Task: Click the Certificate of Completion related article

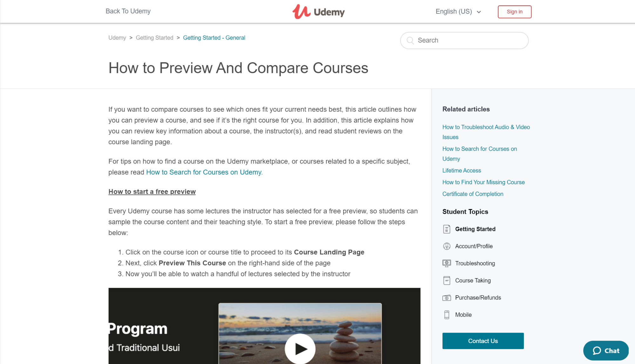Action: (x=472, y=194)
